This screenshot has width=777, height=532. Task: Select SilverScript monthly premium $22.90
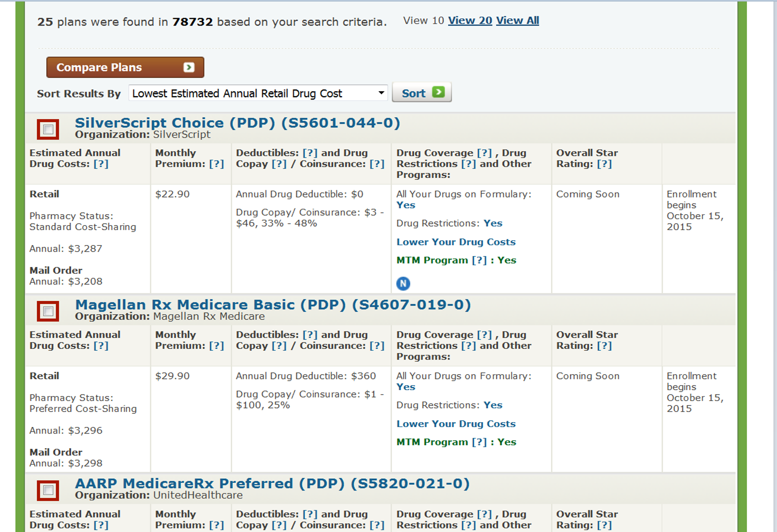tap(173, 194)
